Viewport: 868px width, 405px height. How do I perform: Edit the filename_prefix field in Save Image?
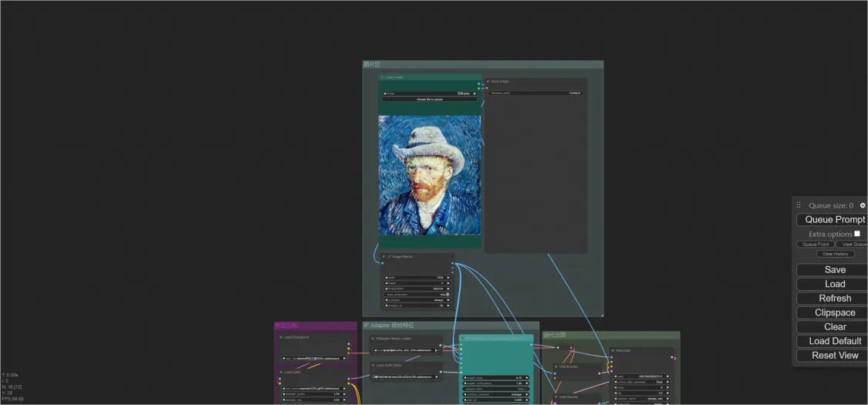(536, 93)
